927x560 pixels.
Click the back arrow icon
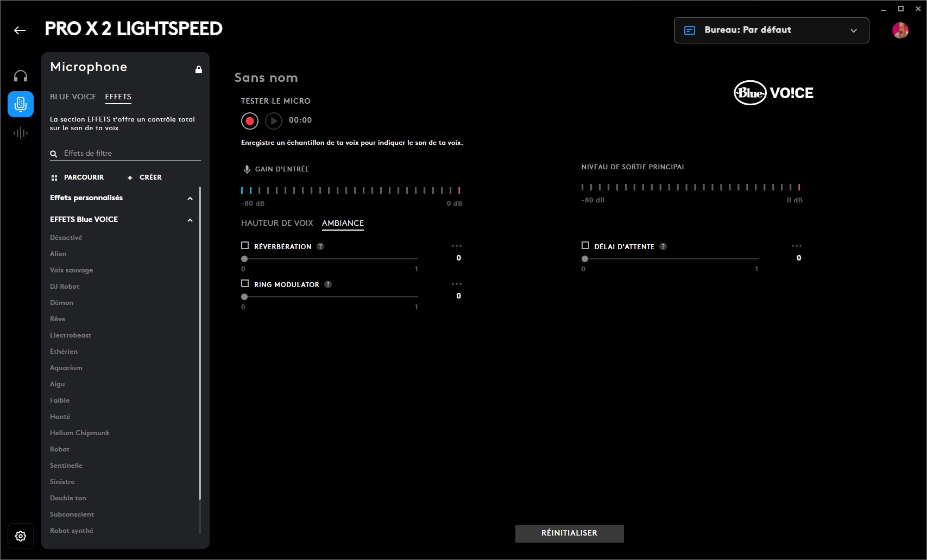pyautogui.click(x=20, y=30)
